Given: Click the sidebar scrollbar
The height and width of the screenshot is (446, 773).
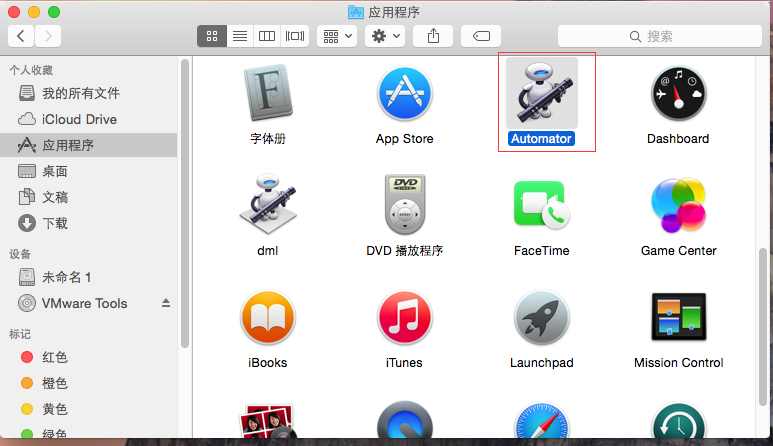Looking at the screenshot, I should pyautogui.click(x=184, y=204).
